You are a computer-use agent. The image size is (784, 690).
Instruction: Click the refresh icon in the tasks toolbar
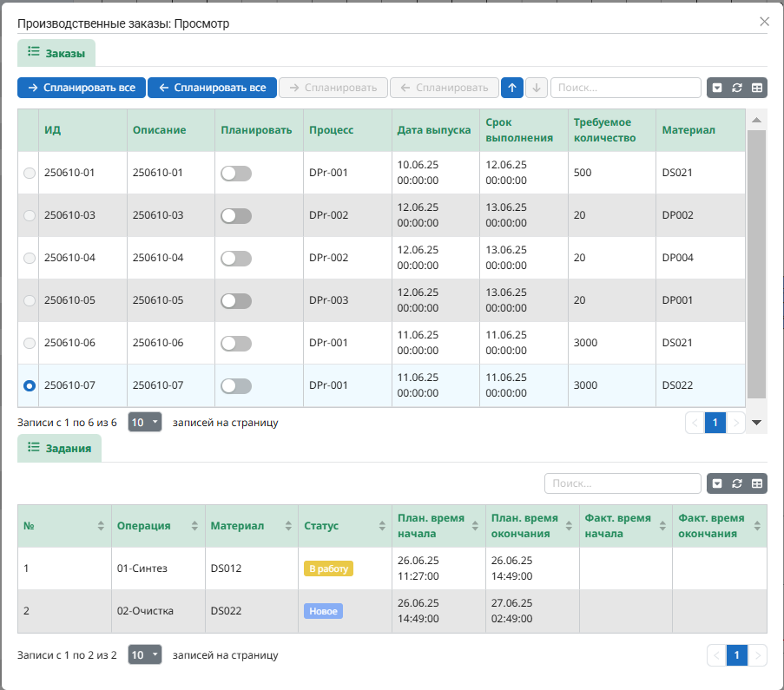(x=737, y=483)
